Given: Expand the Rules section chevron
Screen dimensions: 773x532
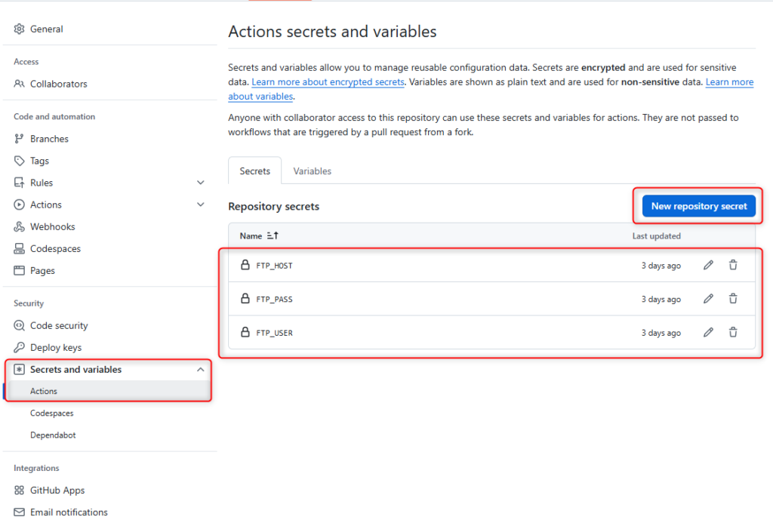Looking at the screenshot, I should (201, 183).
